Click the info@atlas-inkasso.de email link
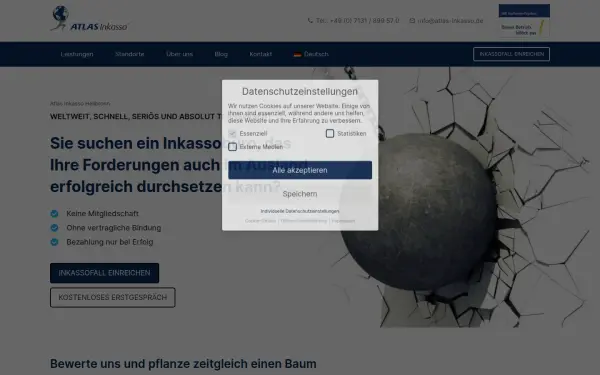 click(450, 21)
